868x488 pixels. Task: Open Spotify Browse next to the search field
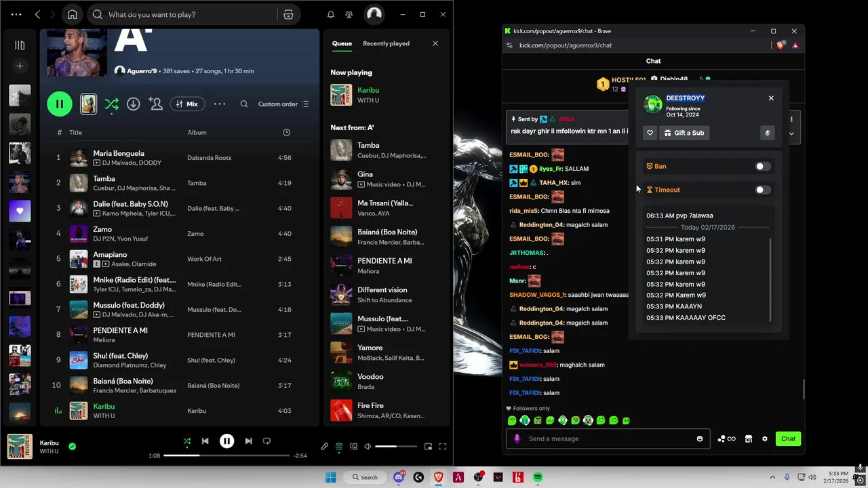(288, 14)
